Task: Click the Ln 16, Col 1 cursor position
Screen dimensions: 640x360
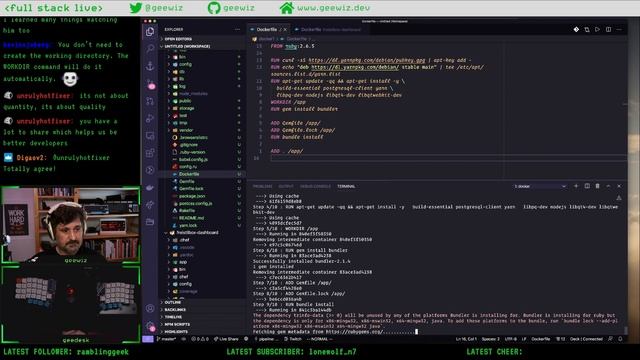Action: (466, 339)
